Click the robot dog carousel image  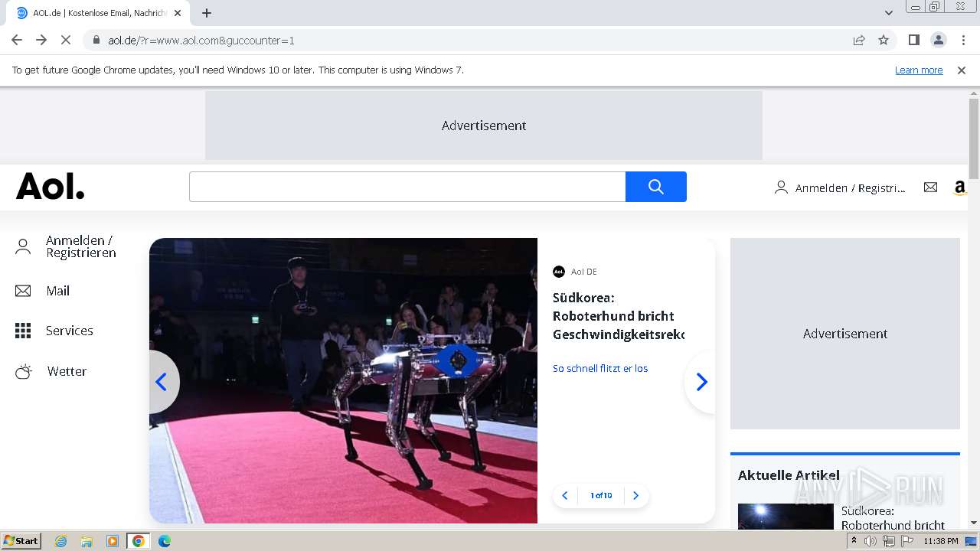pos(343,380)
